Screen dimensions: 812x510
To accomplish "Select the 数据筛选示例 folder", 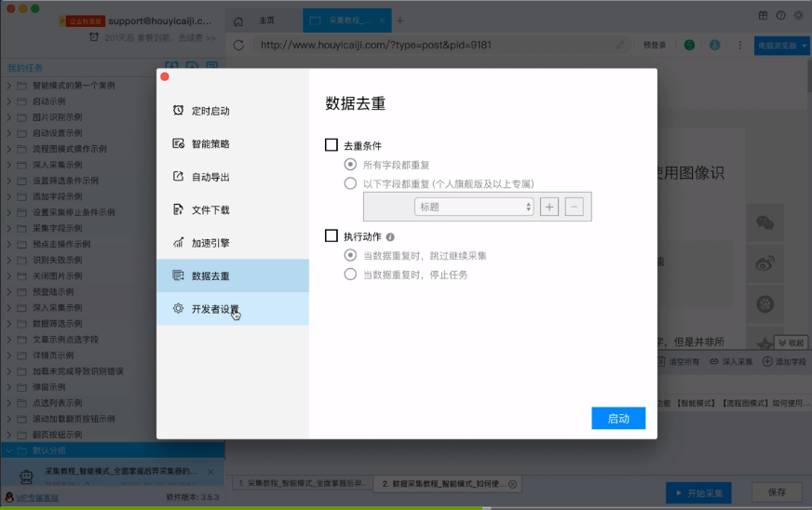I will pos(57,324).
